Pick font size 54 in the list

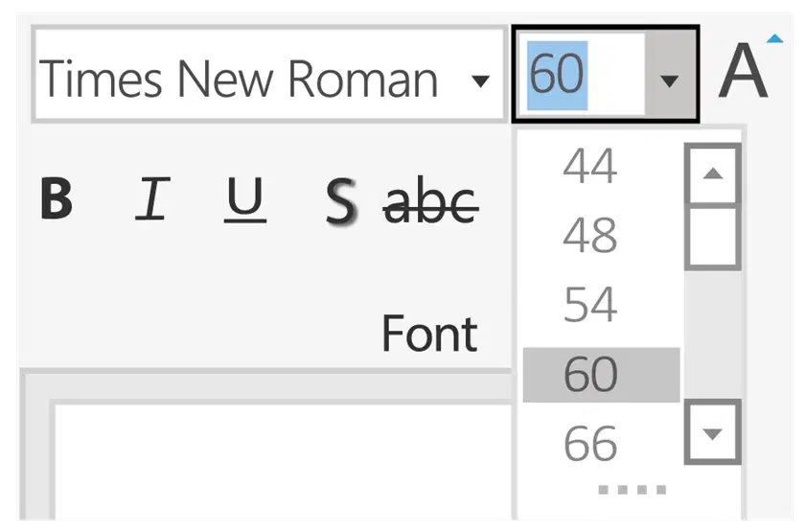[x=590, y=305]
